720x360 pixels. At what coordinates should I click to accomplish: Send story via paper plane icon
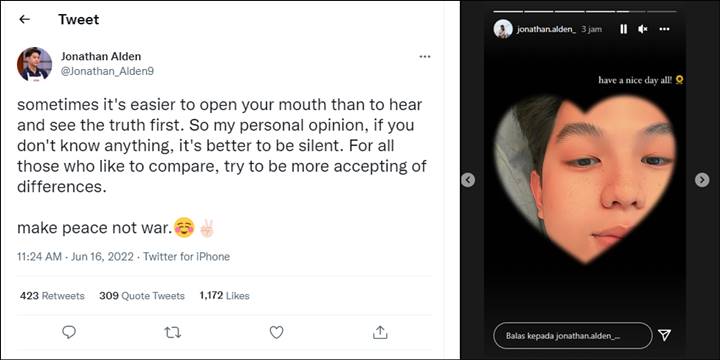(x=664, y=335)
